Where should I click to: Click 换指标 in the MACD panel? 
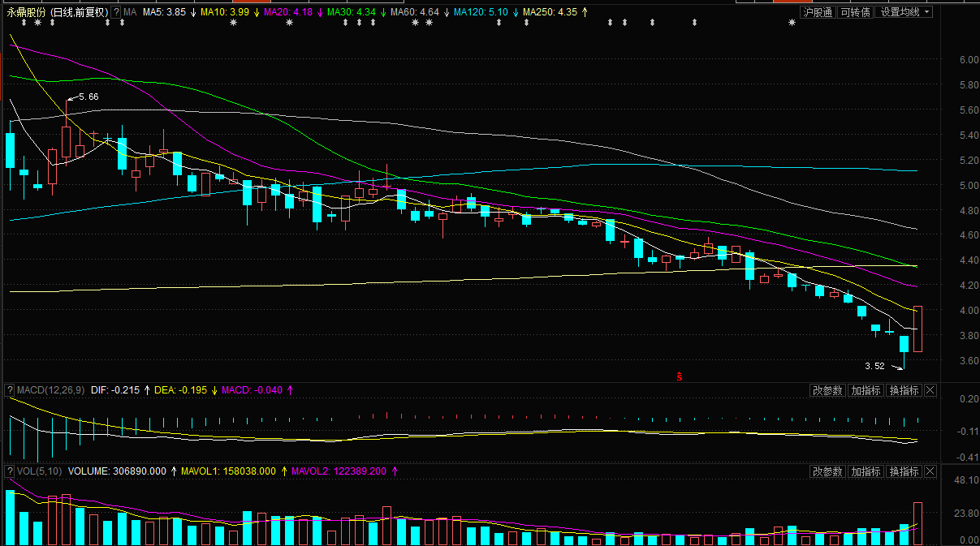click(x=904, y=390)
